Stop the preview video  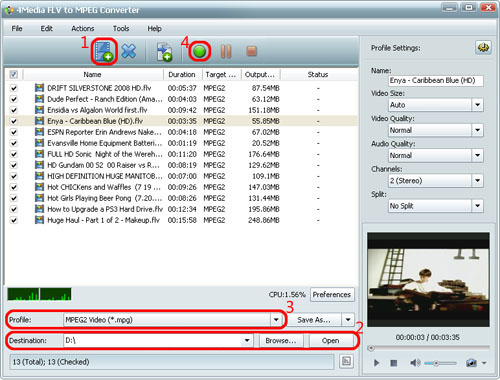394,363
